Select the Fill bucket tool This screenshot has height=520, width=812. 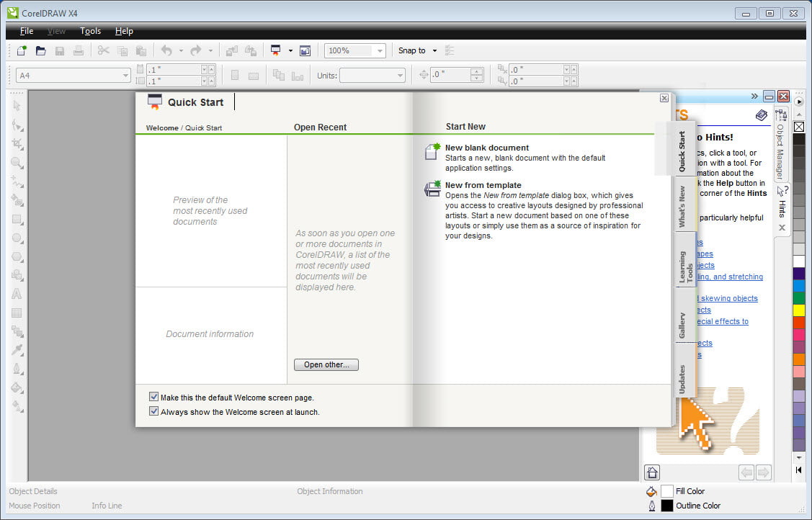point(17,387)
